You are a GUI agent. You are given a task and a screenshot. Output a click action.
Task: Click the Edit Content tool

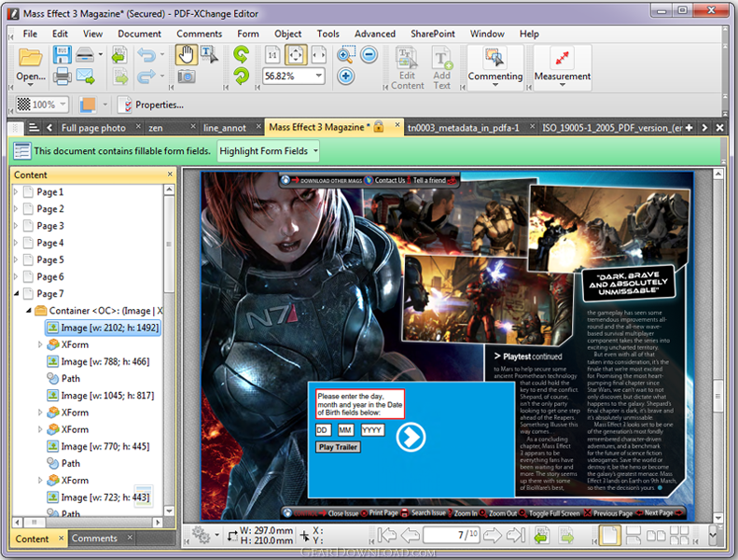(x=407, y=67)
